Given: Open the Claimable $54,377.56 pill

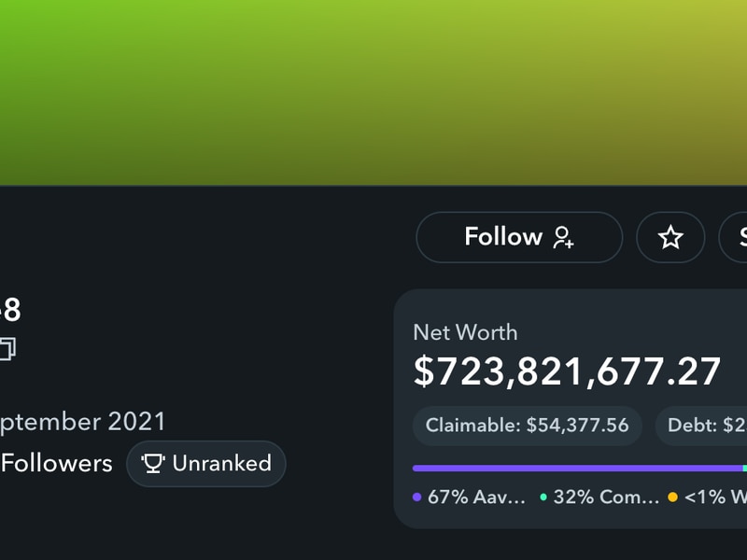Looking at the screenshot, I should [x=527, y=426].
